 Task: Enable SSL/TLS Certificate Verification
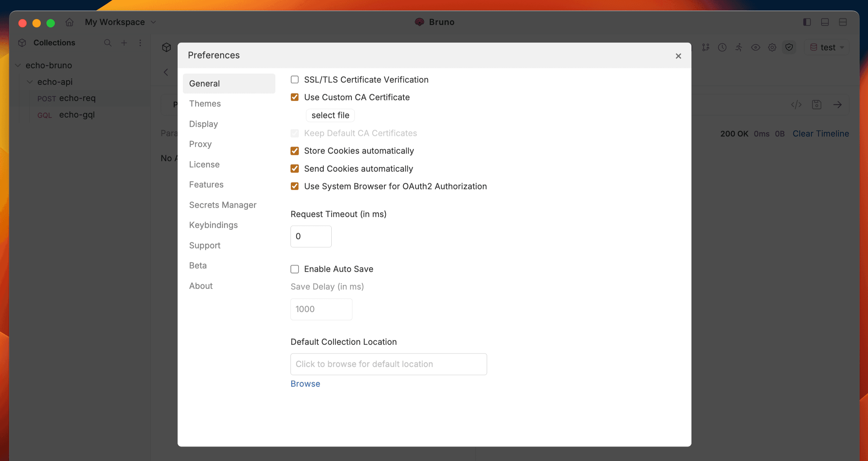tap(295, 80)
